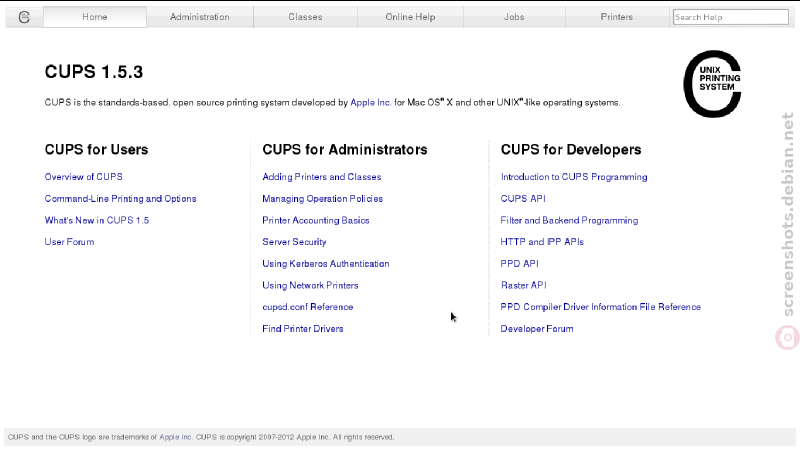
Task: Open Using Kerberos Authentication link
Action: click(326, 264)
